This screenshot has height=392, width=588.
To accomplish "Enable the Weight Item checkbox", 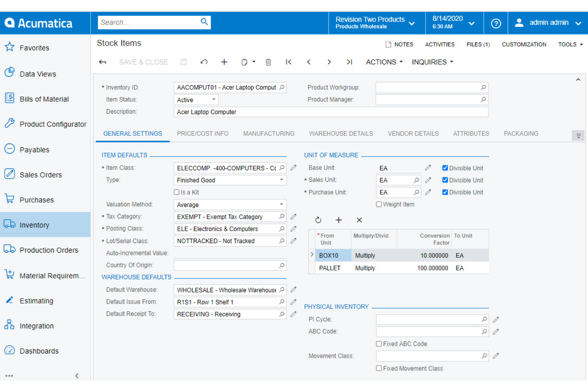I will pos(379,204).
